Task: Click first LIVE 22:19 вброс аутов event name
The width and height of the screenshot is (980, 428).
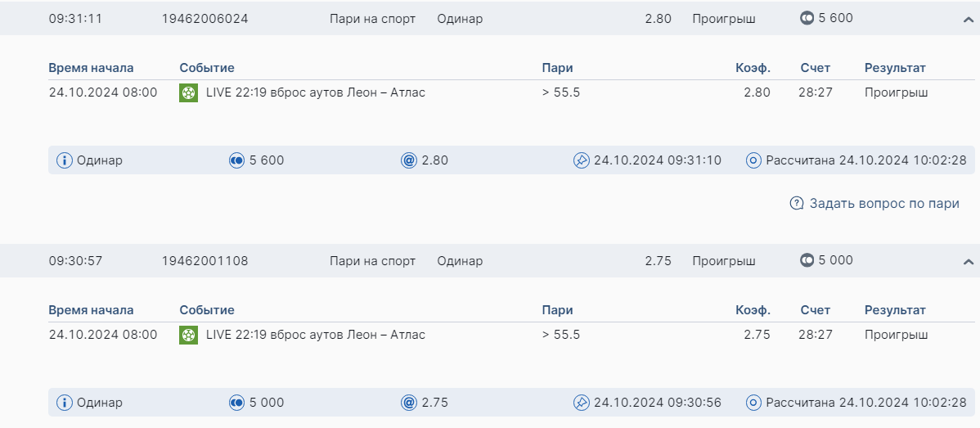Action: [x=316, y=92]
